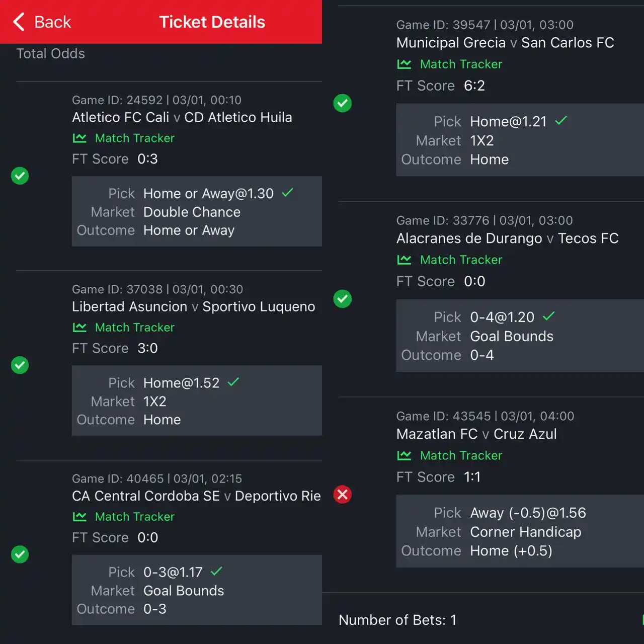Click green check status for CA Central Cordoba game
Image resolution: width=644 pixels, height=644 pixels.
click(x=20, y=554)
